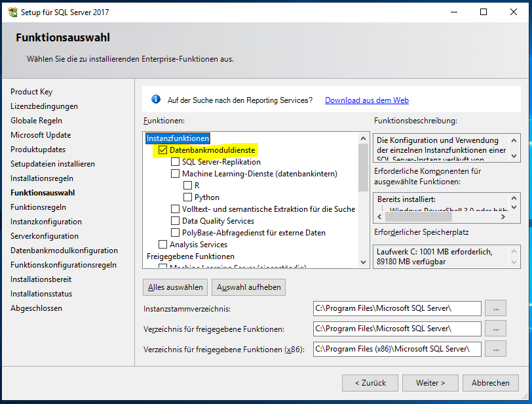
Task: Check the Analysis Services checkbox
Action: pos(163,245)
